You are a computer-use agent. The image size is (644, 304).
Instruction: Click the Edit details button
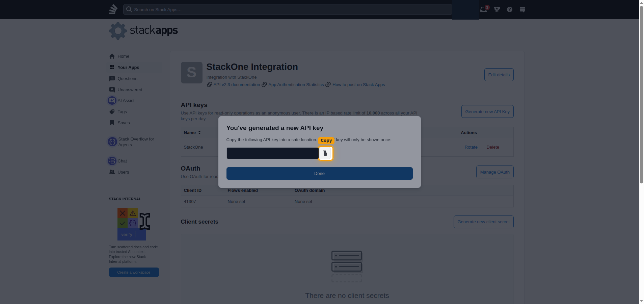pyautogui.click(x=499, y=75)
